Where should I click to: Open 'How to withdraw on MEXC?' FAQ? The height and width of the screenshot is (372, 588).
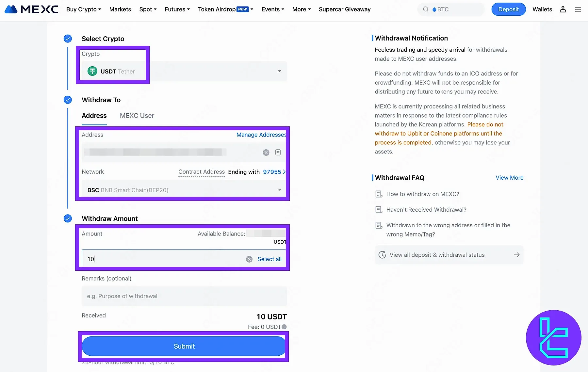point(422,194)
